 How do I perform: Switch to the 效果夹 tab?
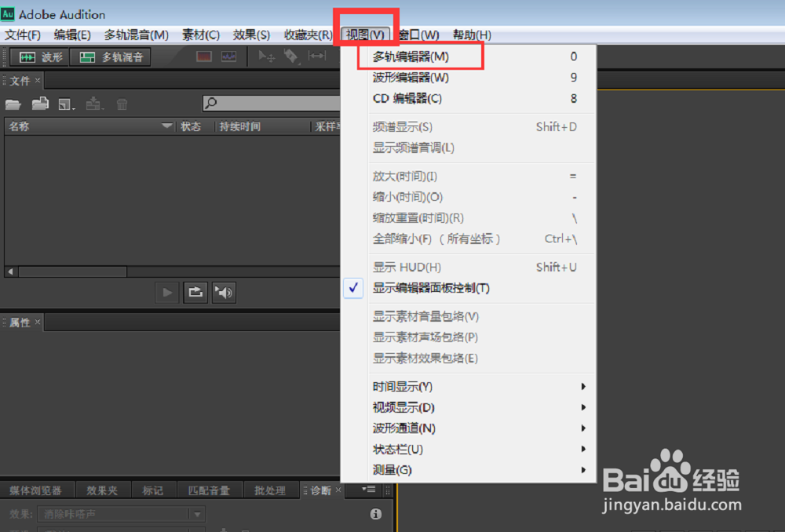click(102, 490)
